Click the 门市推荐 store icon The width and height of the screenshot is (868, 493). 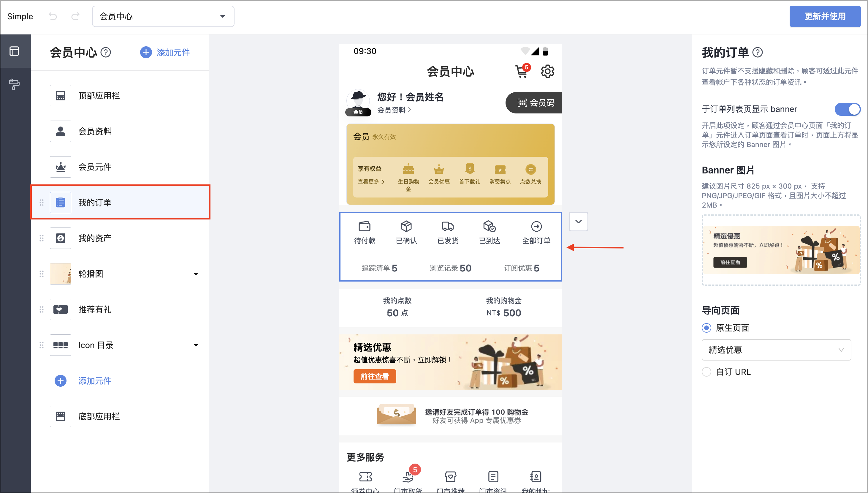450,477
